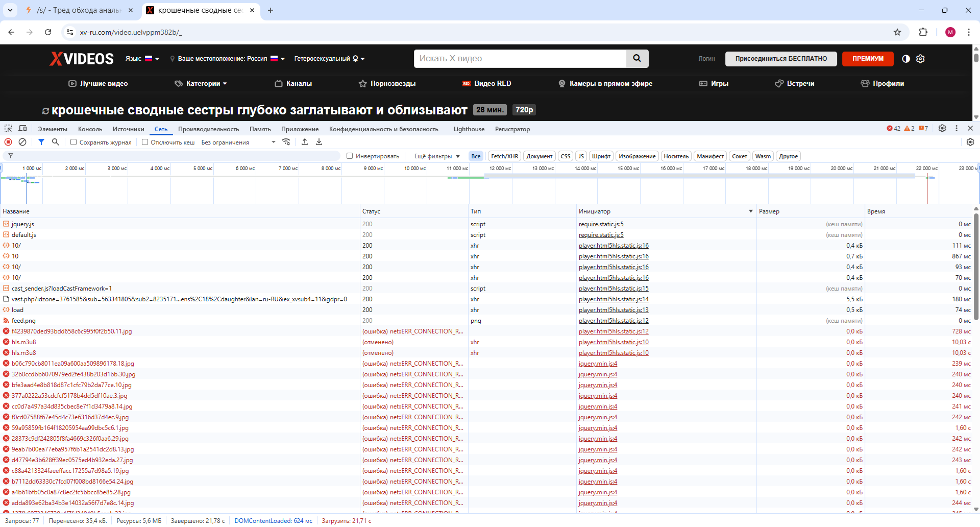Click the Инициатор column sort arrow
This screenshot has height=527, width=980.
pyautogui.click(x=751, y=211)
